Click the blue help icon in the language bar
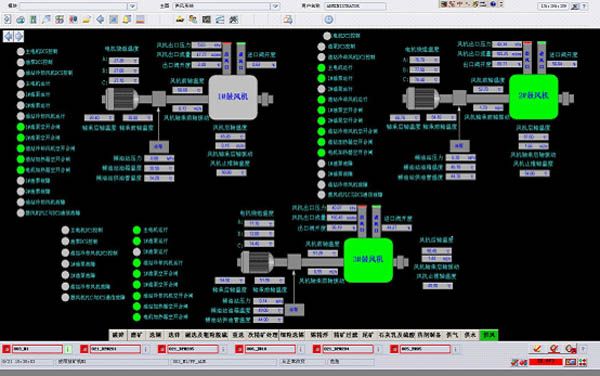Viewport: 600px width, 376px height. (493, 4)
